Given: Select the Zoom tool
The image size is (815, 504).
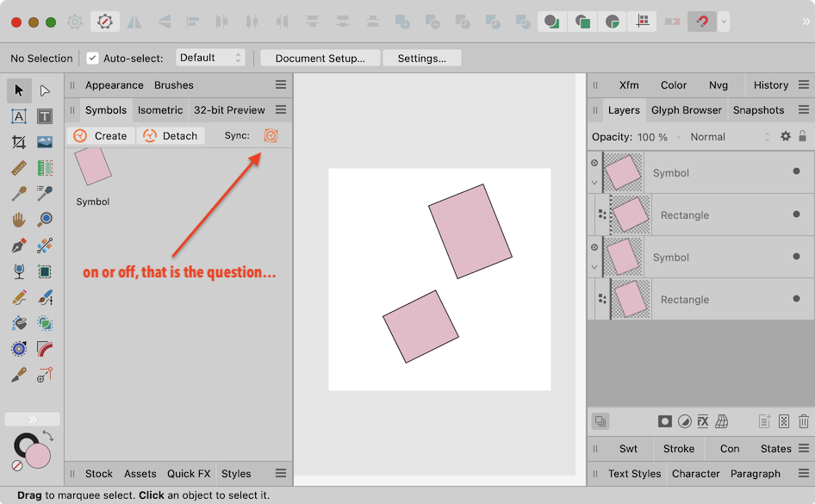Looking at the screenshot, I should (x=45, y=220).
